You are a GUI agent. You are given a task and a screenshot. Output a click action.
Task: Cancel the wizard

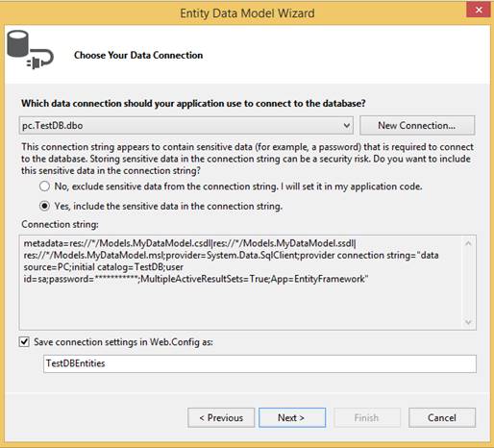[x=442, y=417]
